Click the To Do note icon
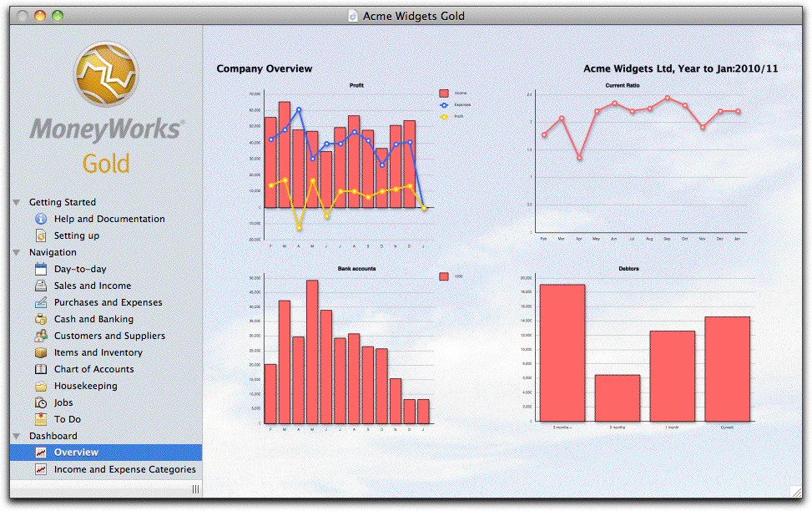Screen dimensions: 812x511 pyautogui.click(x=41, y=419)
